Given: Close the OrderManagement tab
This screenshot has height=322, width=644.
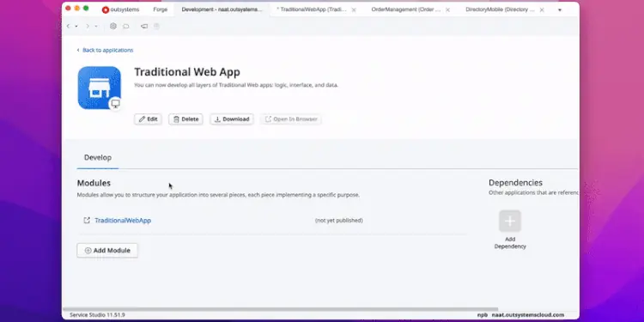Looking at the screenshot, I should [447, 9].
